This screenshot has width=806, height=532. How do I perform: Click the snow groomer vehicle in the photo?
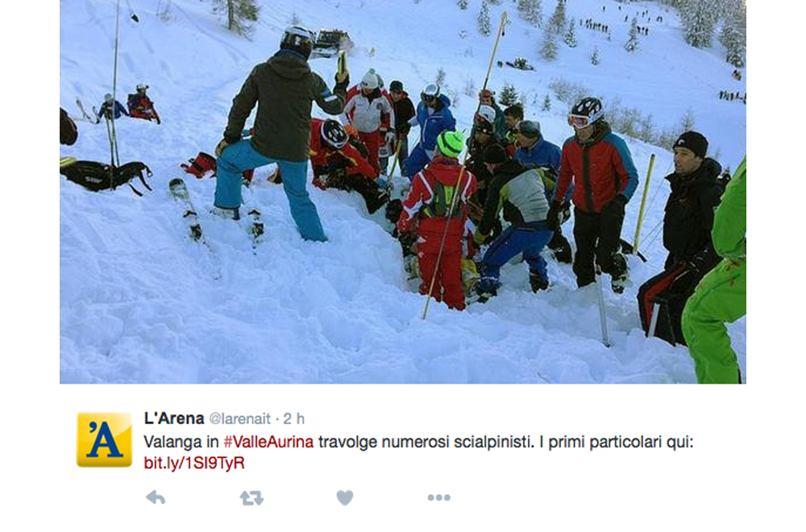[x=331, y=43]
